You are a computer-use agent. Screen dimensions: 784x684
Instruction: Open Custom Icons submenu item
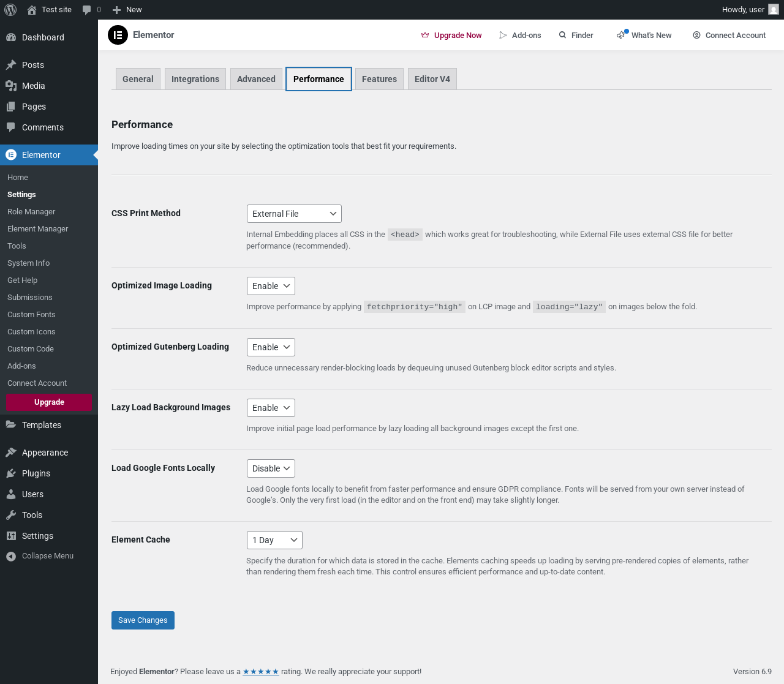coord(49,332)
